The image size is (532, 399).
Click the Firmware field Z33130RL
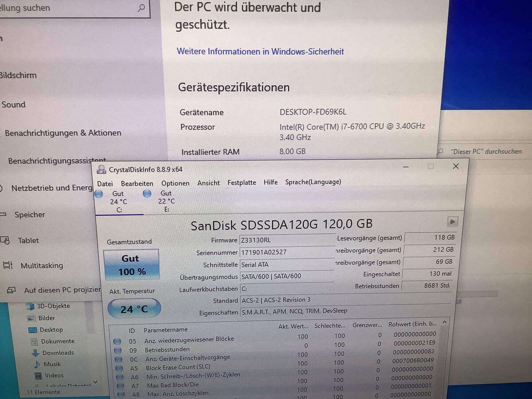[287, 240]
